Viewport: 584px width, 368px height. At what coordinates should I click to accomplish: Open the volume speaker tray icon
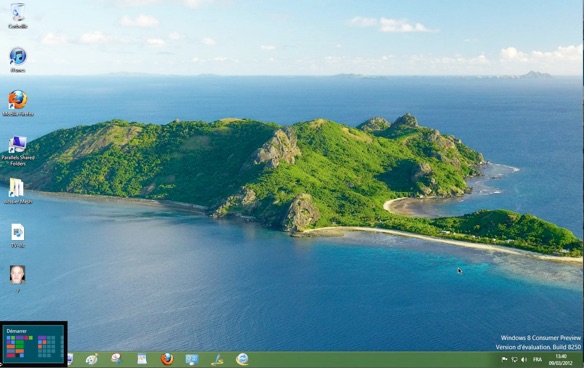(524, 359)
